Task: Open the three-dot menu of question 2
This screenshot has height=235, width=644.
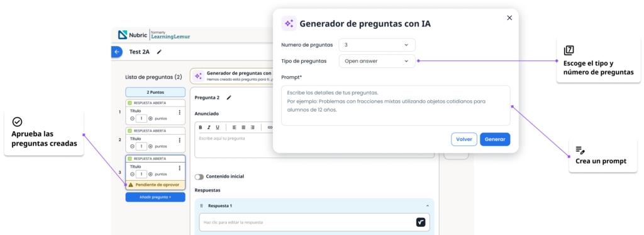Action: [179, 140]
